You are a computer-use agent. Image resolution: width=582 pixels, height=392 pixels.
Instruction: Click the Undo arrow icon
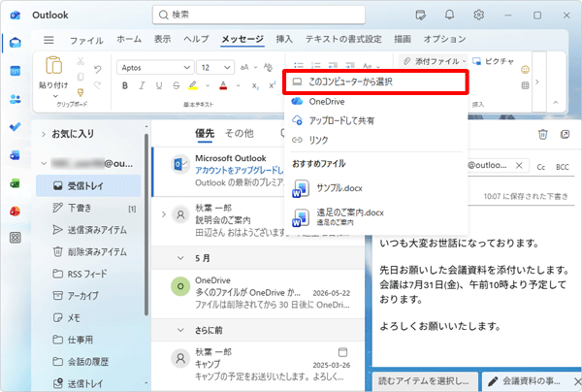coord(98,69)
